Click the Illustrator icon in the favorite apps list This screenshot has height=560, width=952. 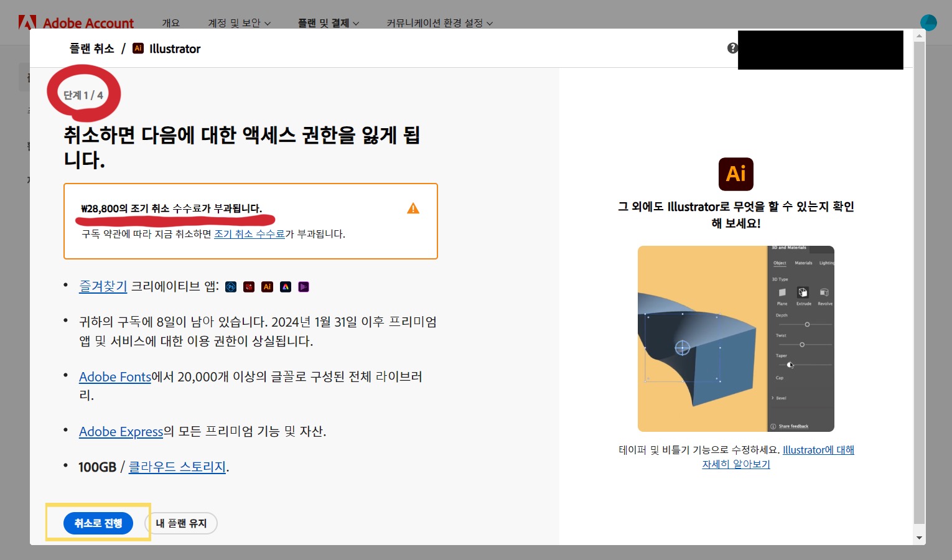click(267, 287)
